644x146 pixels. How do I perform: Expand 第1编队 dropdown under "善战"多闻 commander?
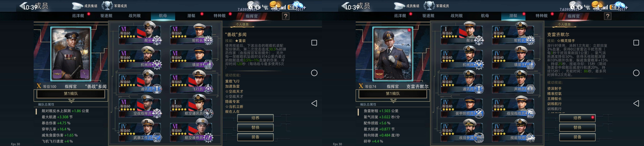[x=71, y=94]
